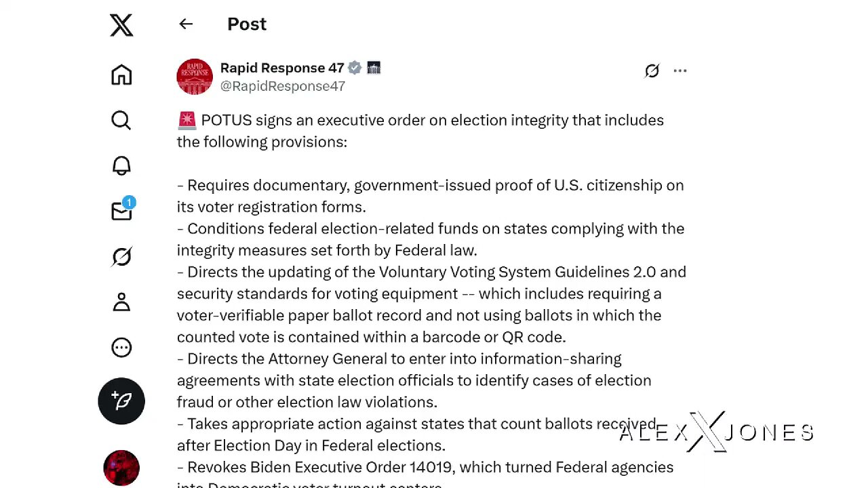Expand the sidebar More circle menu
The height and width of the screenshot is (488, 868).
(x=121, y=348)
